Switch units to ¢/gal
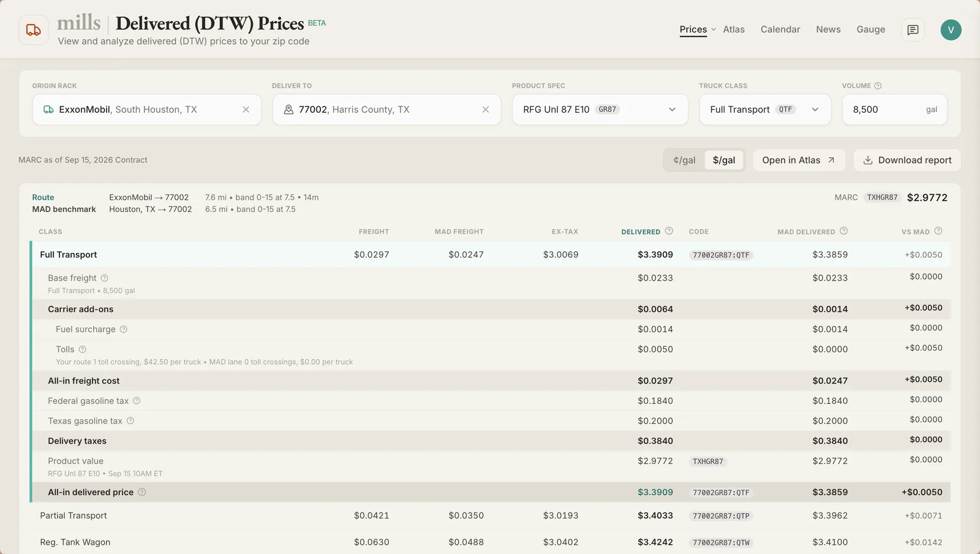The height and width of the screenshot is (554, 980). [x=684, y=160]
